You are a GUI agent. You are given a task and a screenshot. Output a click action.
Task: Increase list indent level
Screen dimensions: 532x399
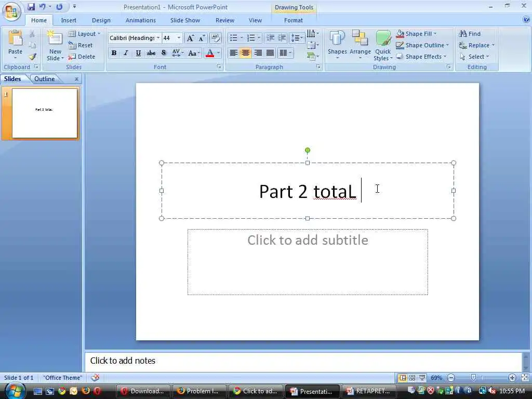coord(282,37)
